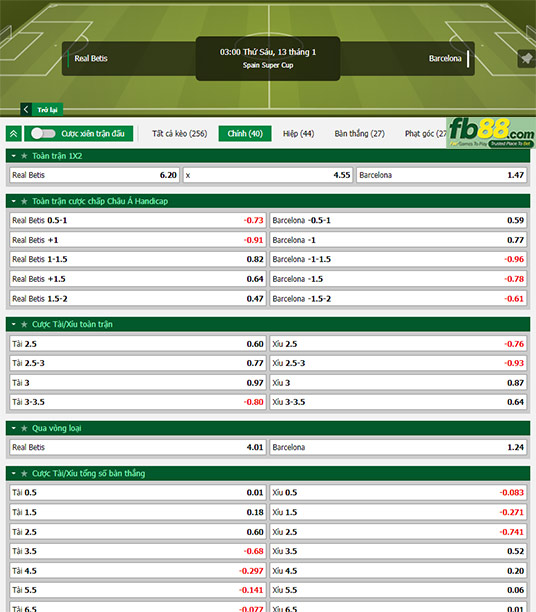Star the tổng số bàn thắng section
The height and width of the screenshot is (612, 536).
pos(24,473)
